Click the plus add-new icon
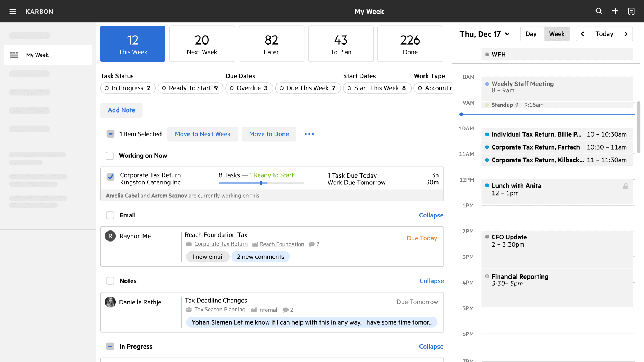This screenshot has height=362, width=644. (x=615, y=11)
